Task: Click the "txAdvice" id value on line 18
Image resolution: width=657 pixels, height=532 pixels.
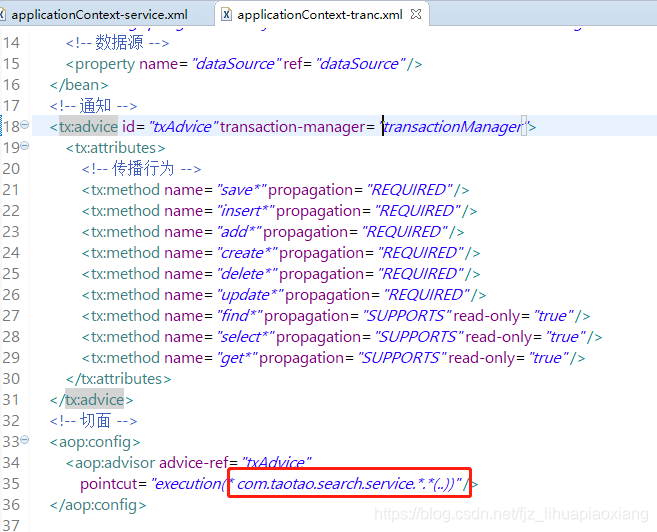Action: (184, 127)
